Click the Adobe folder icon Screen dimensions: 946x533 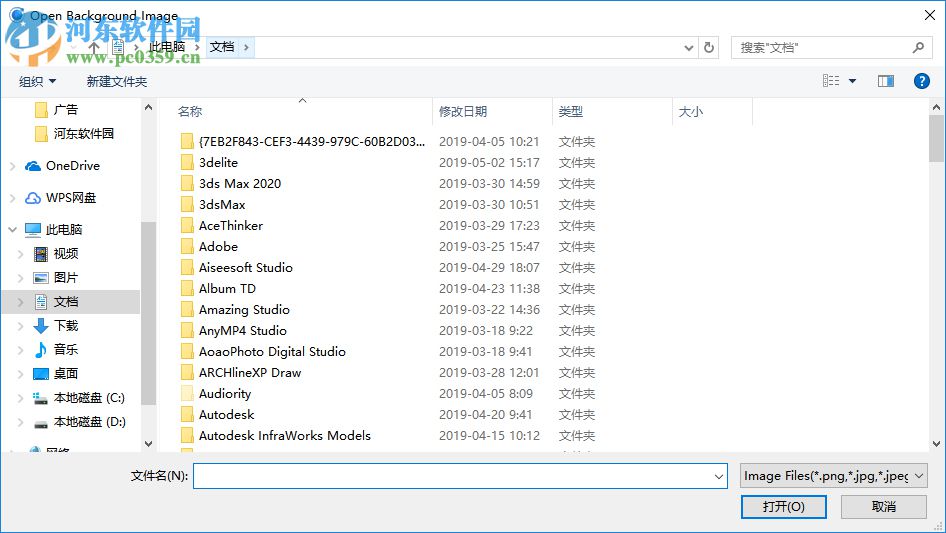[187, 246]
